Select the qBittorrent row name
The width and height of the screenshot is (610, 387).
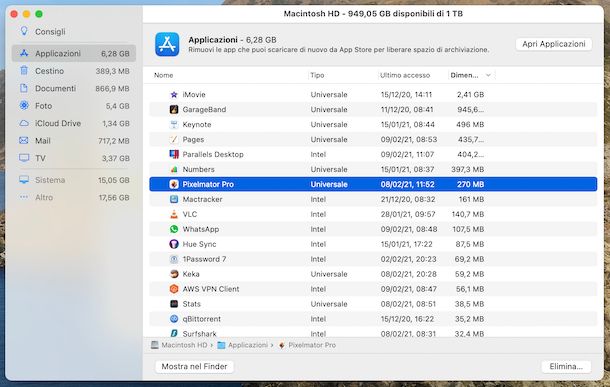point(202,319)
